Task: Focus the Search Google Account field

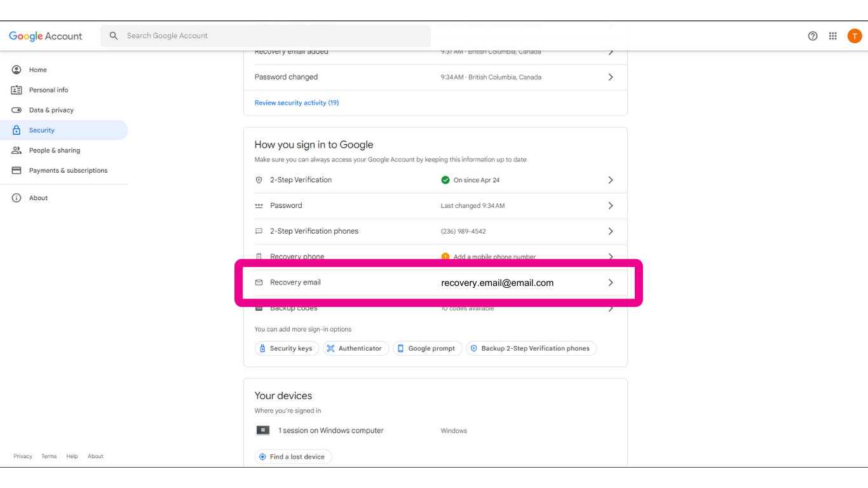Action: coord(266,36)
